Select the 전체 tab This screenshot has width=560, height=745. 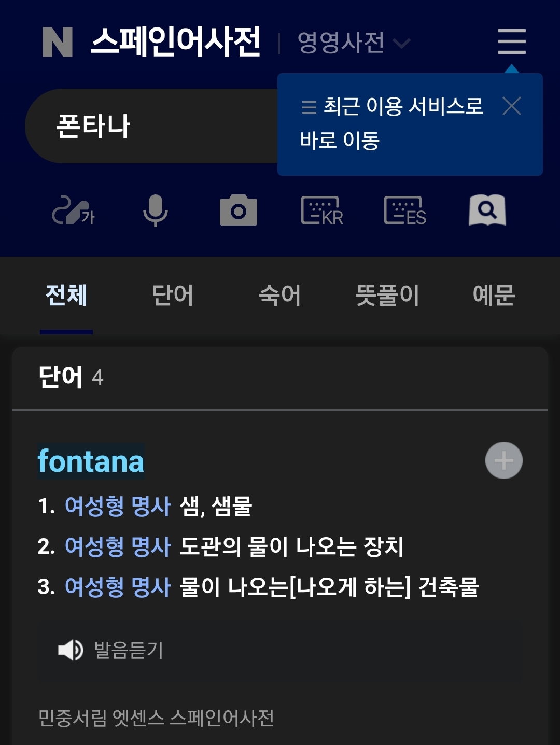point(66,296)
